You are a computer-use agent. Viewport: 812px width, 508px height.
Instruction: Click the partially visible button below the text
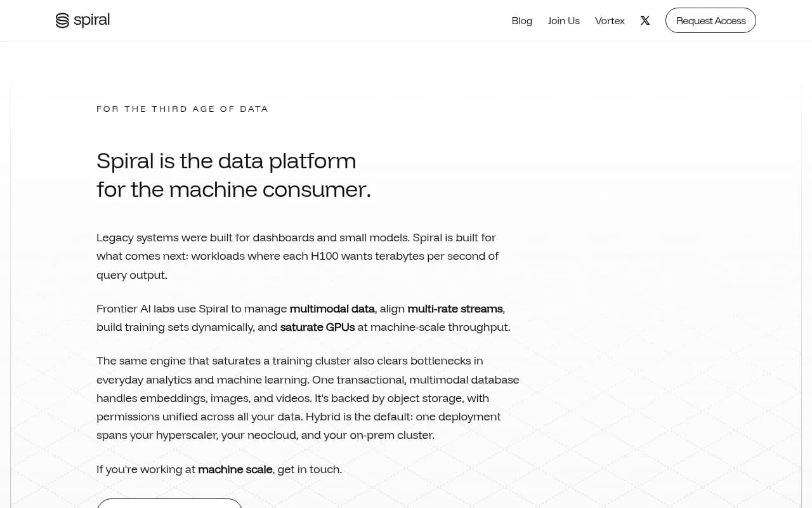pyautogui.click(x=169, y=504)
